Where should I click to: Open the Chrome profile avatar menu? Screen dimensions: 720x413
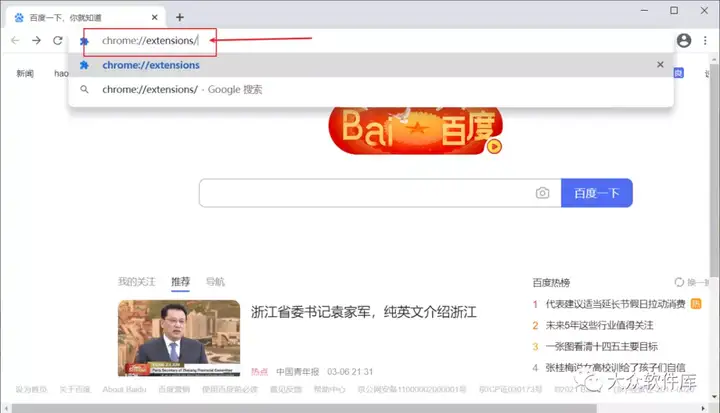(x=684, y=40)
